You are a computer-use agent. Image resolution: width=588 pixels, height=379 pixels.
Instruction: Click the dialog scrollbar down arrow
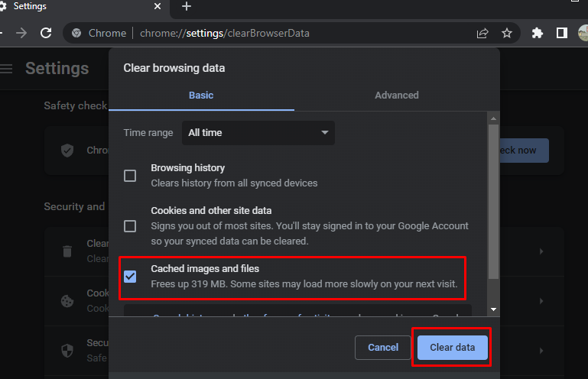(x=493, y=309)
